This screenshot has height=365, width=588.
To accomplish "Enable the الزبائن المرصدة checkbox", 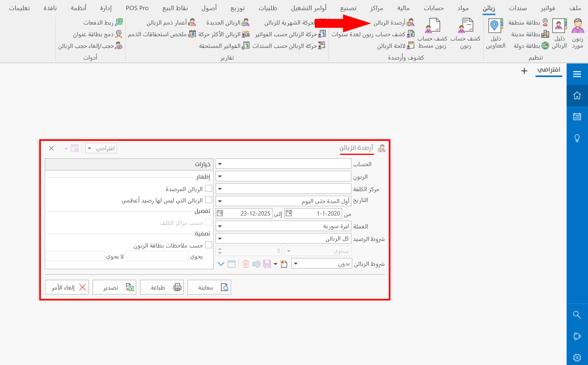I will (x=209, y=188).
